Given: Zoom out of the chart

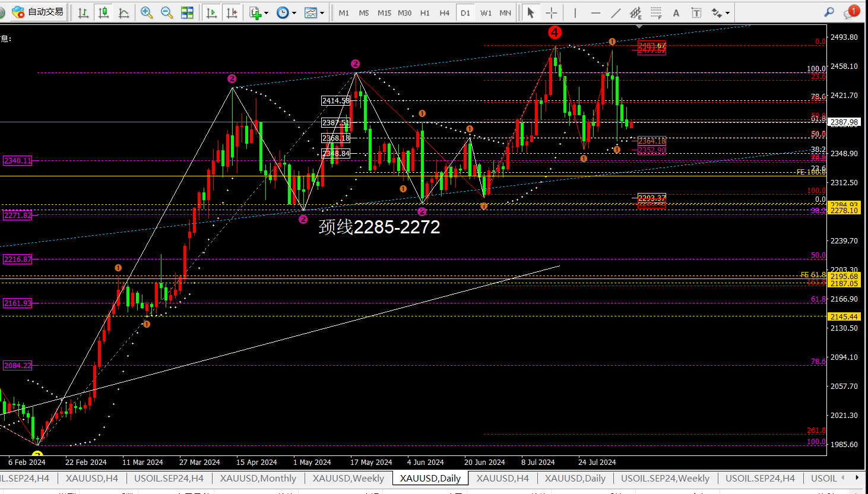Looking at the screenshot, I should pyautogui.click(x=167, y=12).
